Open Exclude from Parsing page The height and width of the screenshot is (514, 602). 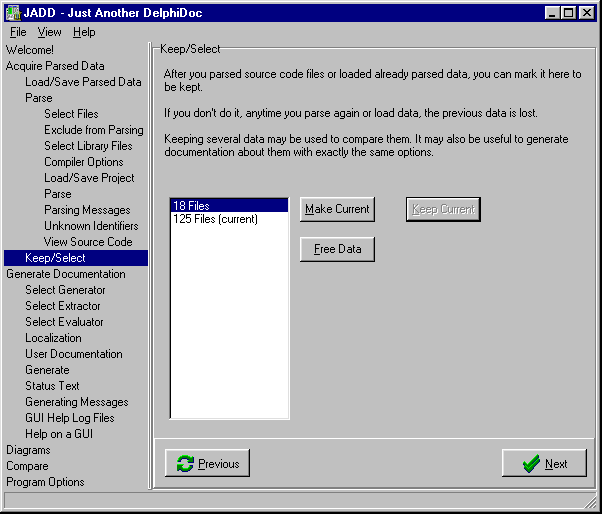[x=94, y=130]
